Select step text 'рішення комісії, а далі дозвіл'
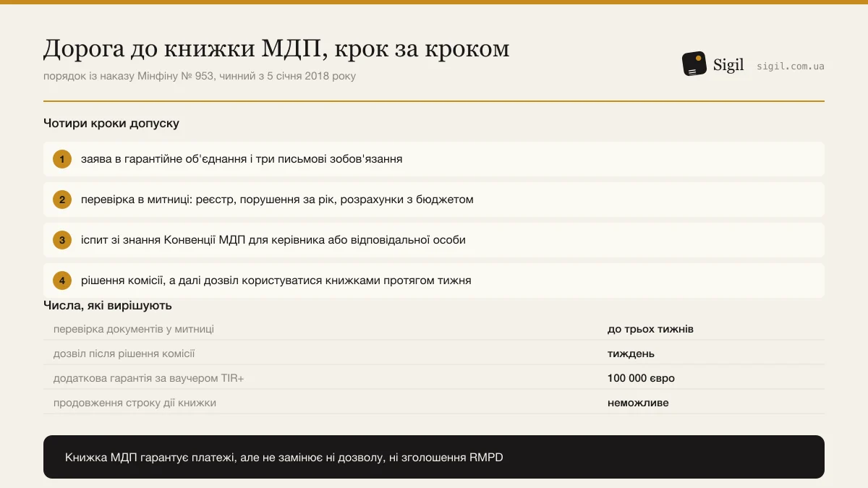This screenshot has width=868, height=488. tap(159, 281)
